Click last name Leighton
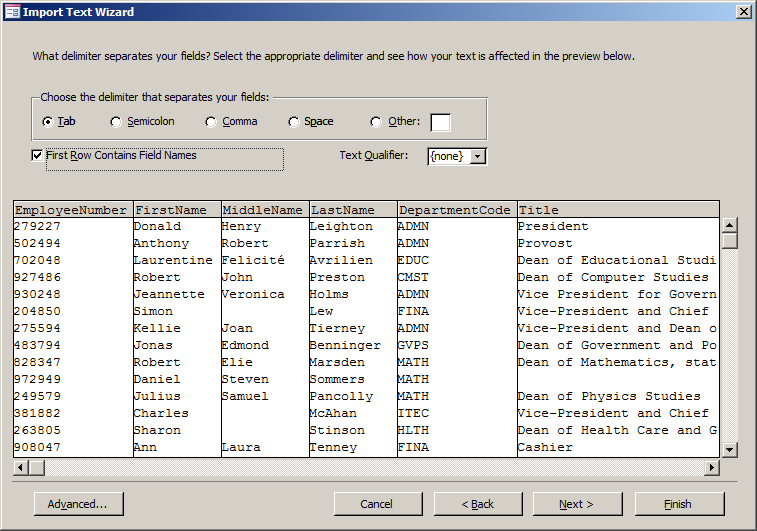This screenshot has height=531, width=757. coord(341,226)
